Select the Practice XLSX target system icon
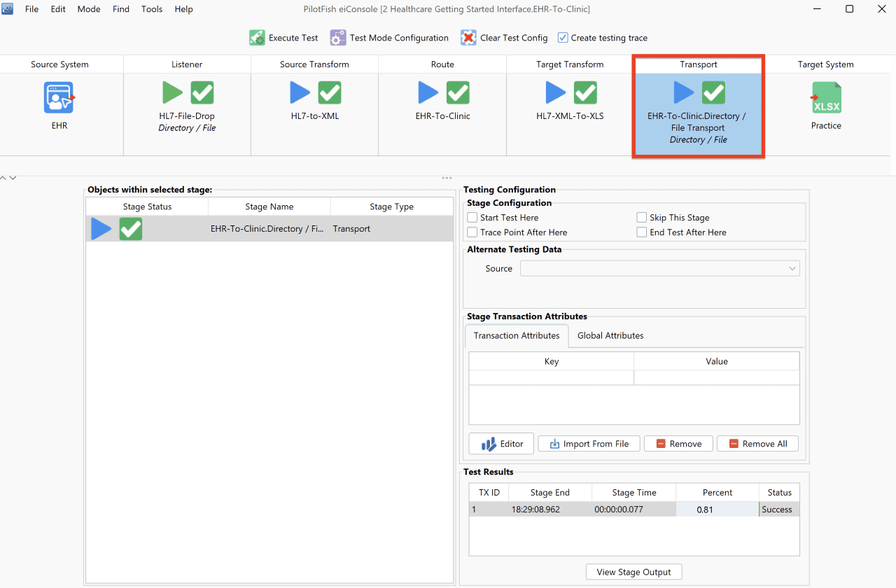The height and width of the screenshot is (588, 896). (826, 97)
